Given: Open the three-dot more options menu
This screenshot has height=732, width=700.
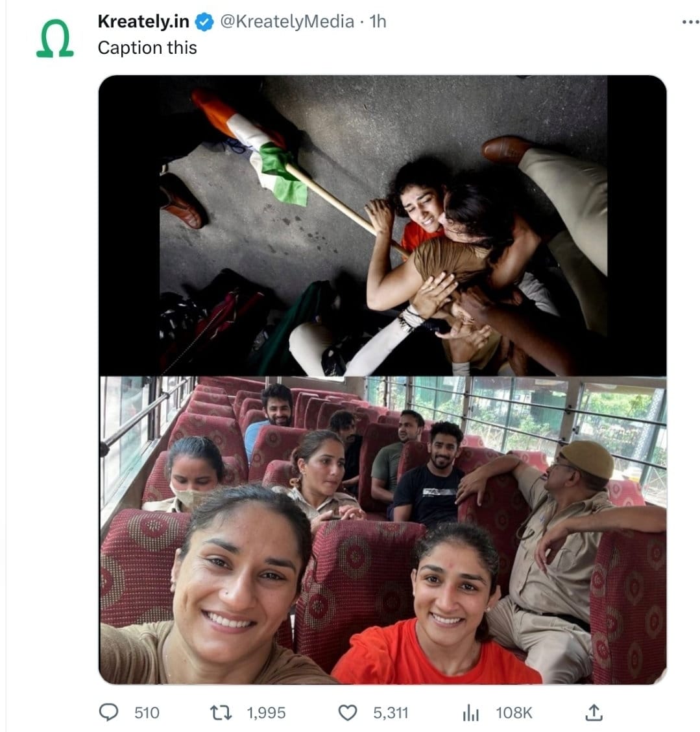Looking at the screenshot, I should pyautogui.click(x=690, y=22).
